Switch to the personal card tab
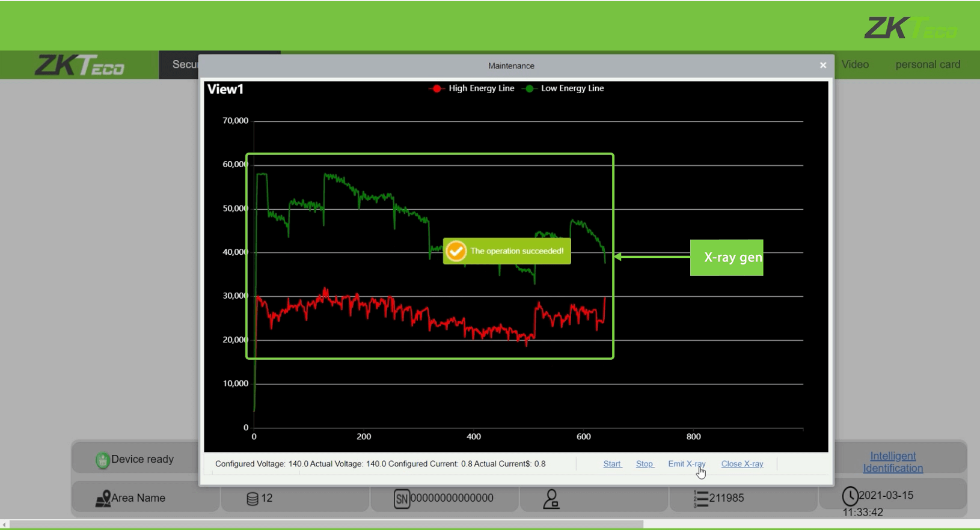980x530 pixels. click(x=928, y=64)
